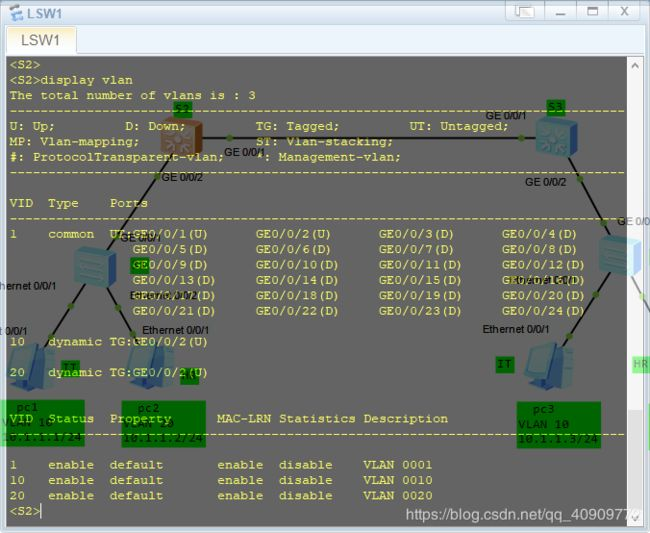
Task: Maximize the LSW1 window
Action: (x=593, y=11)
